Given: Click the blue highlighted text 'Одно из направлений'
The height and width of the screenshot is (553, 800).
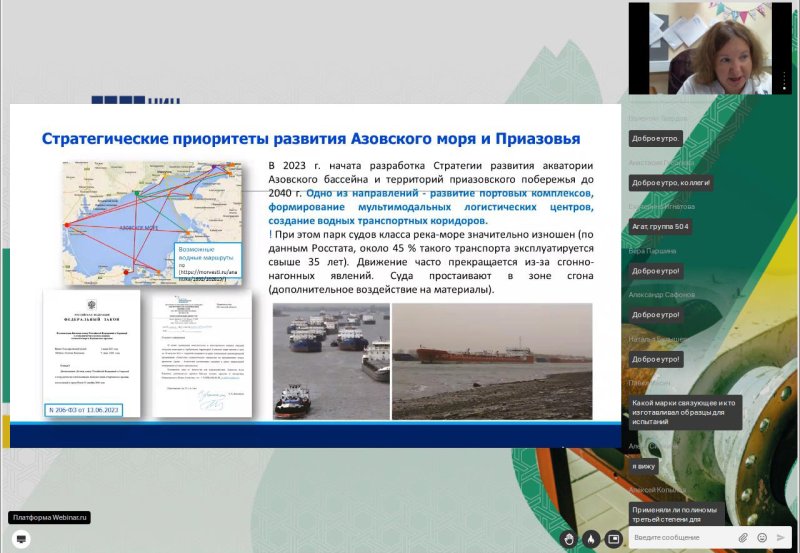Looking at the screenshot, I should point(361,193).
